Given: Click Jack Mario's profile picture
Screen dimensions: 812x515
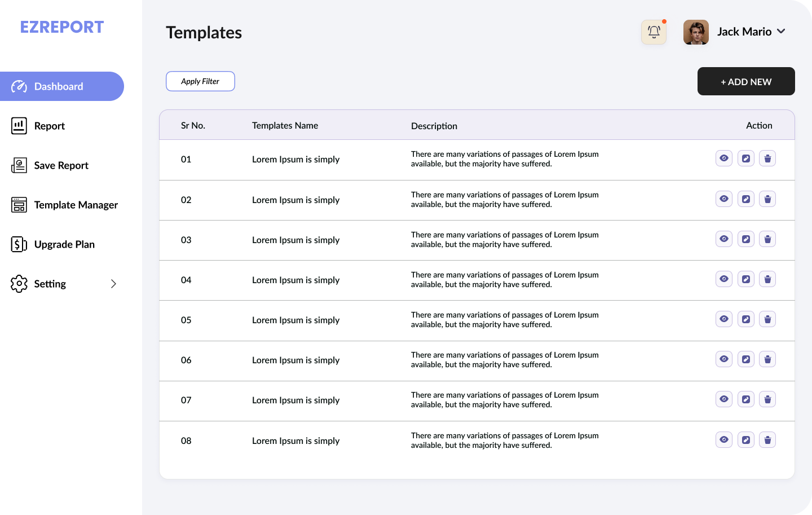Looking at the screenshot, I should coord(696,32).
